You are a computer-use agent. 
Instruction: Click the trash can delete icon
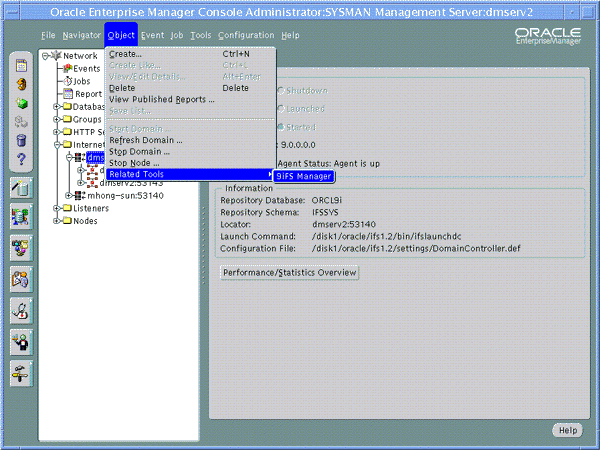[21, 140]
